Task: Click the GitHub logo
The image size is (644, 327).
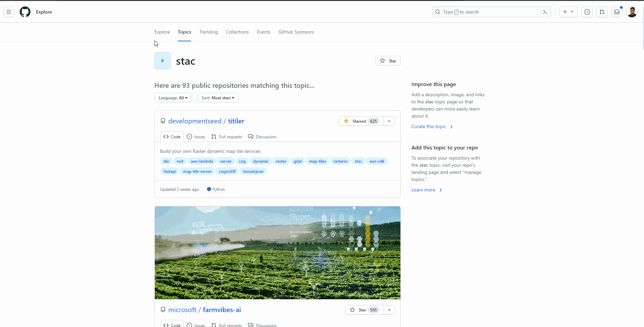Action: click(25, 12)
